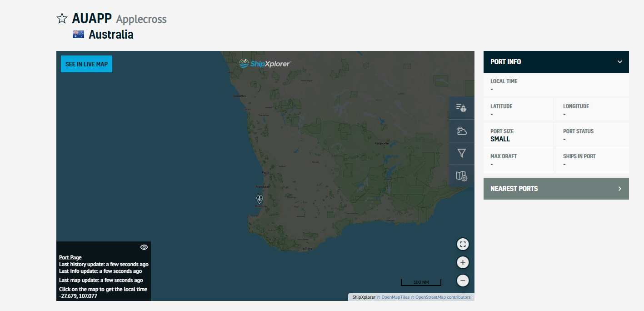Click the Applecross port name
The height and width of the screenshot is (311, 644).
coord(141,20)
